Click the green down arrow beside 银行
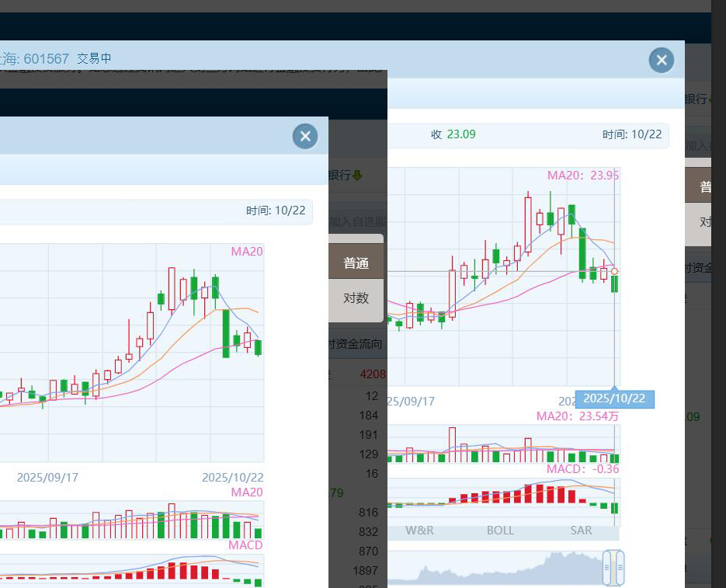 (x=357, y=175)
